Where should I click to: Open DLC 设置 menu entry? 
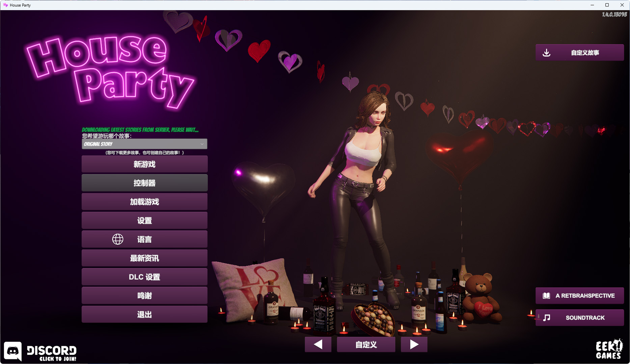(144, 277)
